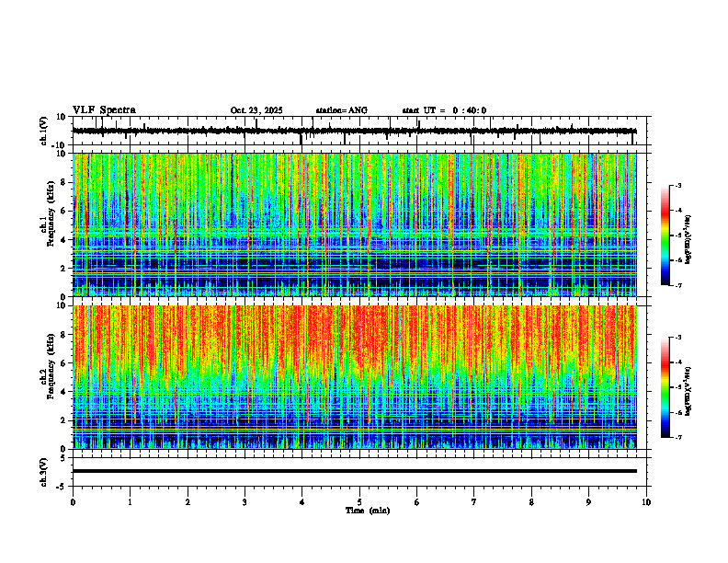Click the time axis tick label "9"

588,502
